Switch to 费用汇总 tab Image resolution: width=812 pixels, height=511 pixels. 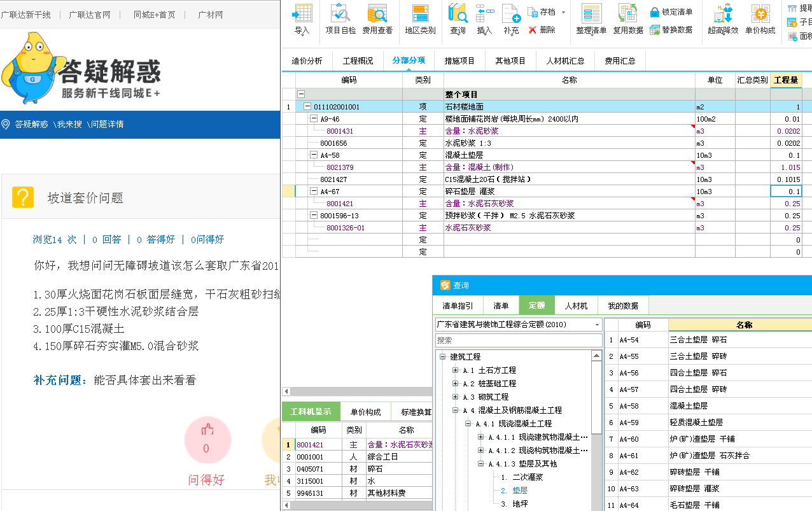tap(620, 61)
